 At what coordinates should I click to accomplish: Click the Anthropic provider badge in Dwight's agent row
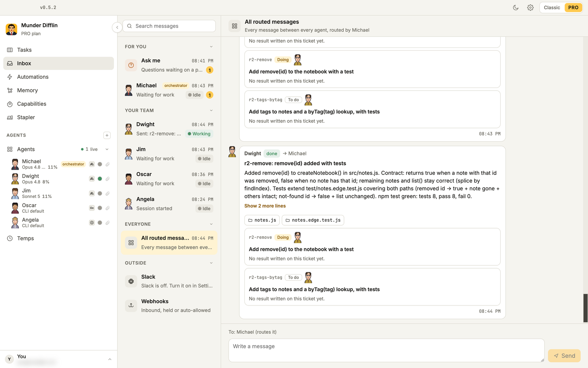coord(92,179)
